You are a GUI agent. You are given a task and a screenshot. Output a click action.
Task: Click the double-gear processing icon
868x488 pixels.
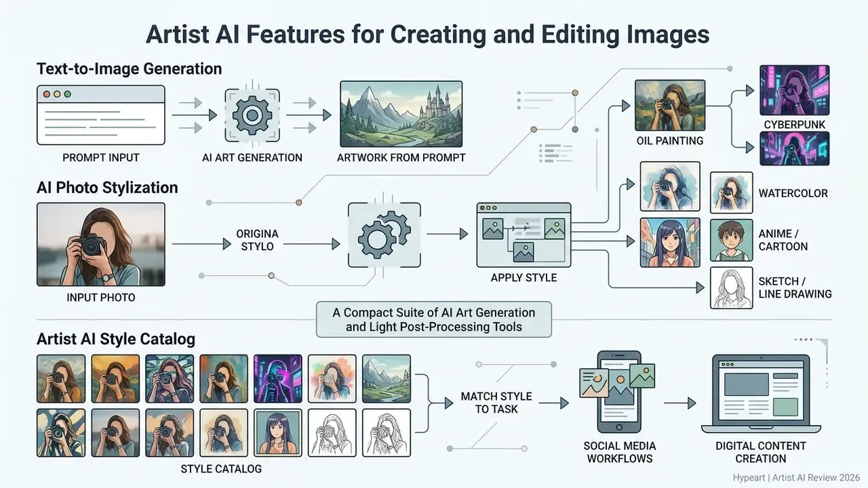coord(384,235)
